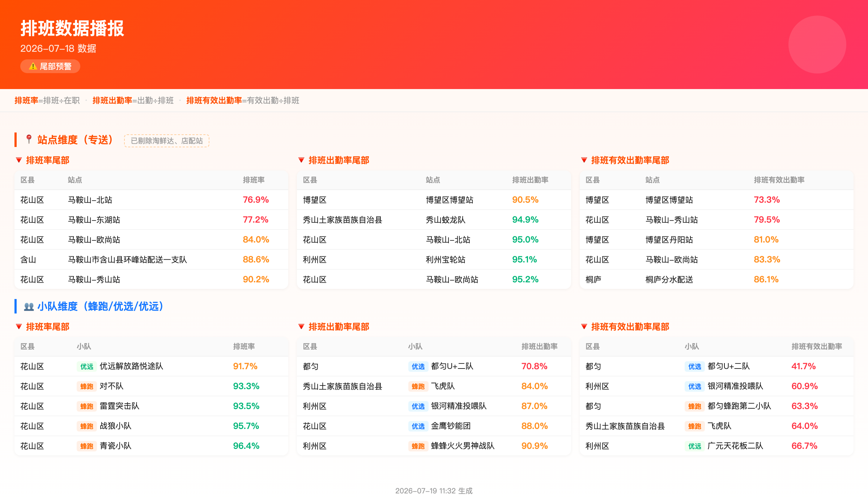Screen dimensions: 868x501
Task: Collapse 小队 排班有效出勤率尾部 triangle marker
Action: coord(584,327)
